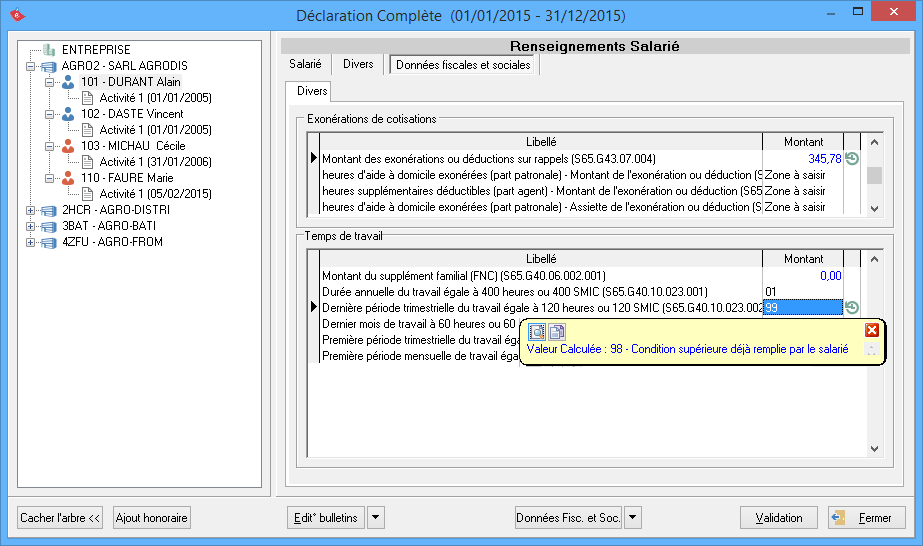The width and height of the screenshot is (923, 546).
Task: Click the copy icon in the yellow tooltip
Action: coord(557,331)
